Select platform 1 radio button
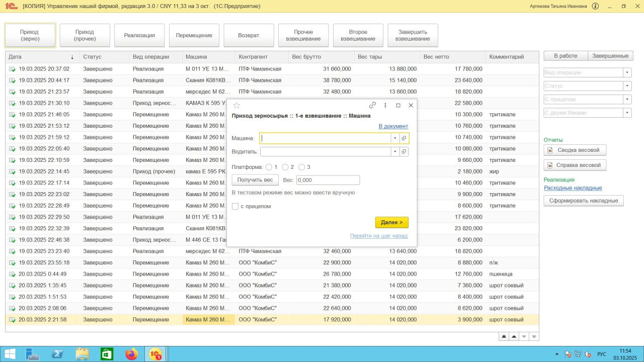Screen dimensions: 644x362 269,167
